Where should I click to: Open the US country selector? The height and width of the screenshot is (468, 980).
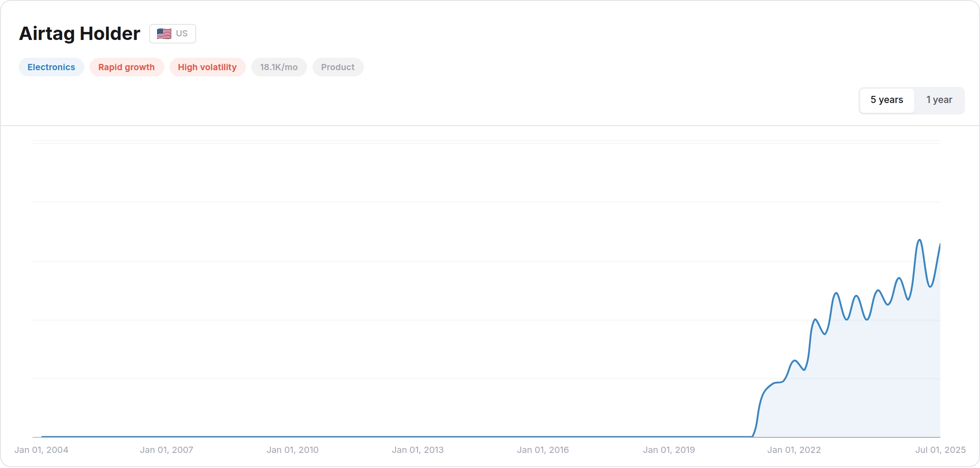click(x=173, y=34)
